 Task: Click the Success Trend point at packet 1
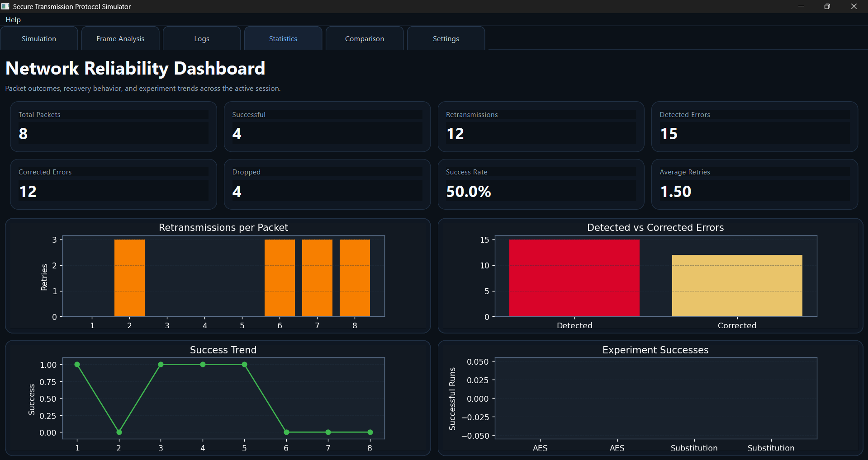pos(77,365)
